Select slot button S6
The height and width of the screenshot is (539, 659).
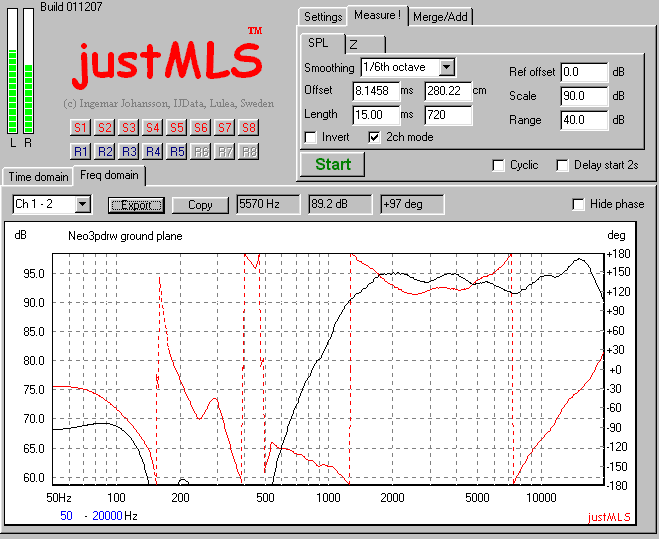200,127
